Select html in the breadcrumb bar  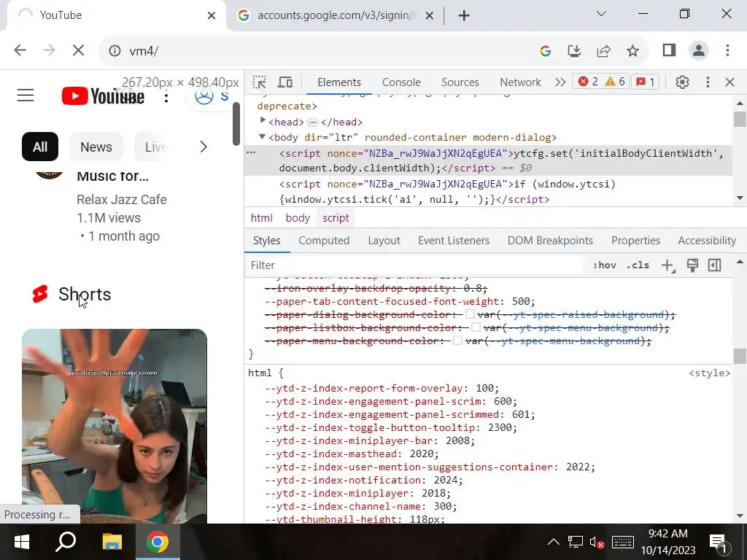pyautogui.click(x=262, y=218)
